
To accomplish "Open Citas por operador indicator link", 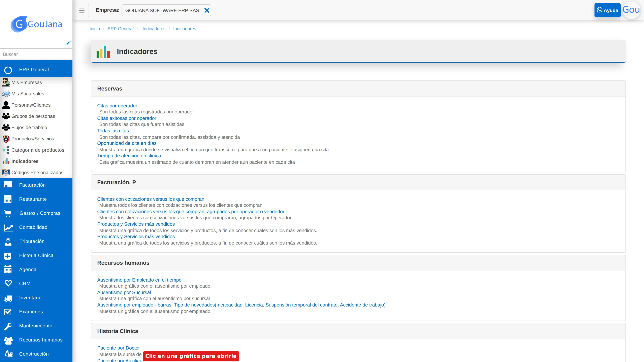I will (117, 106).
